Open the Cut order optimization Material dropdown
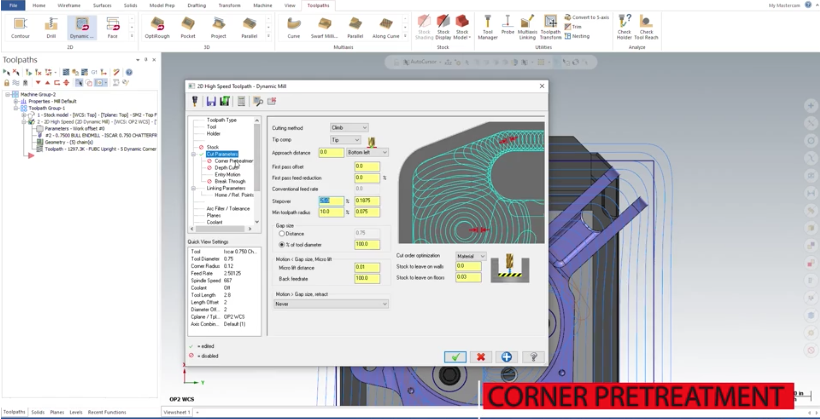This screenshot has height=419, width=820. tap(471, 256)
